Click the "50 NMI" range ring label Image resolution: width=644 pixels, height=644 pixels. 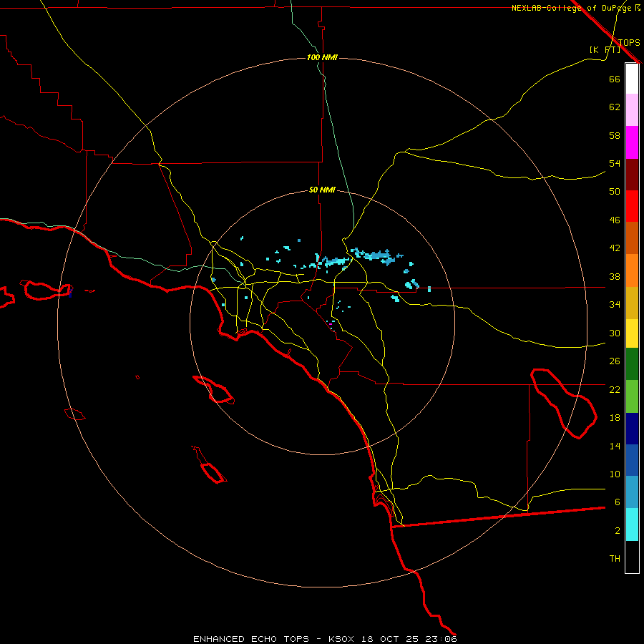[x=322, y=190]
